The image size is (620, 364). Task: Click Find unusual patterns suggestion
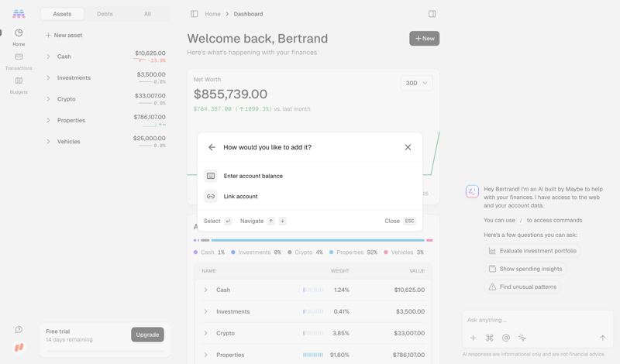pyautogui.click(x=522, y=287)
